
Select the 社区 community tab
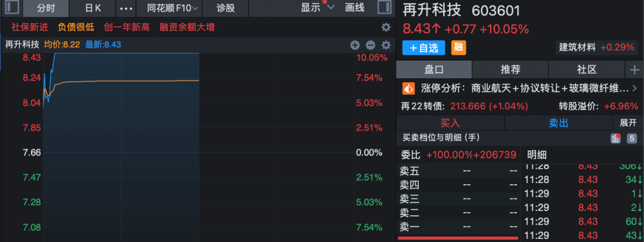587,70
